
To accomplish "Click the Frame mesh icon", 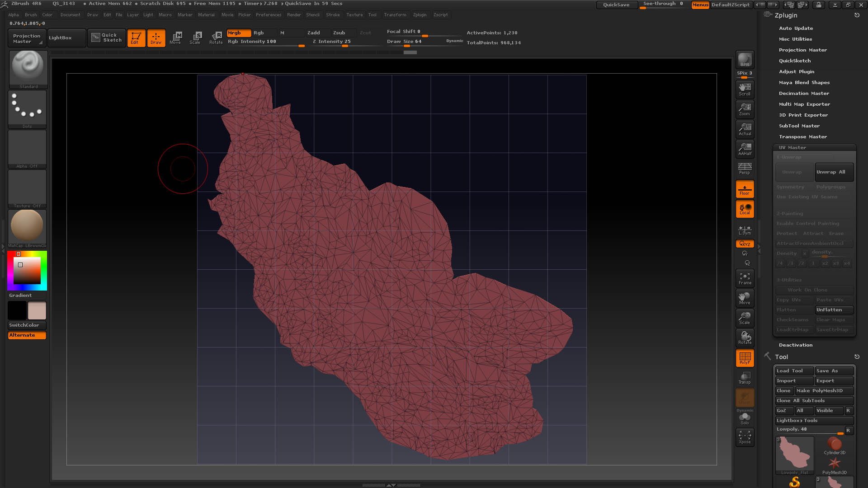I will coord(745,278).
